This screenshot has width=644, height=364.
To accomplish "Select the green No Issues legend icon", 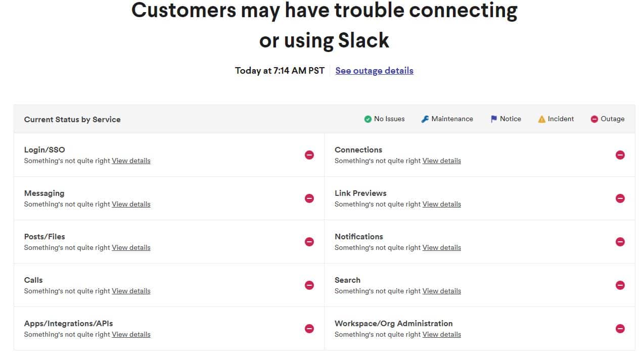I will pos(368,119).
